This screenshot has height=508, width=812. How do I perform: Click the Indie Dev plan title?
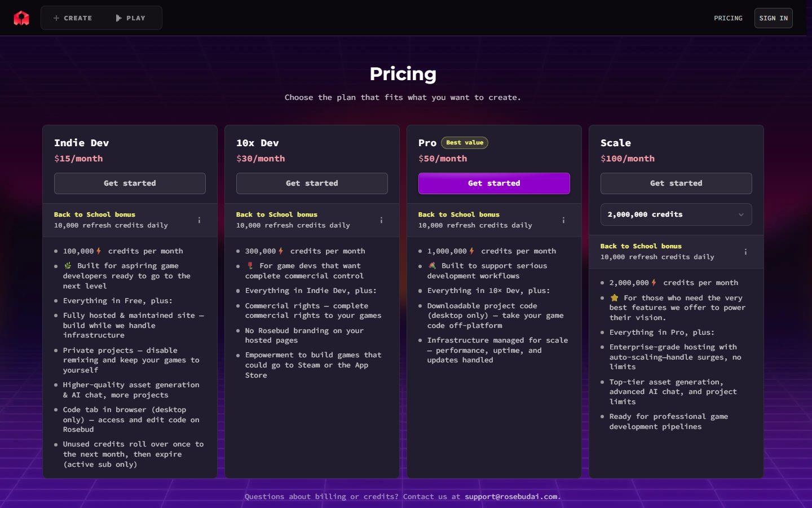[81, 143]
